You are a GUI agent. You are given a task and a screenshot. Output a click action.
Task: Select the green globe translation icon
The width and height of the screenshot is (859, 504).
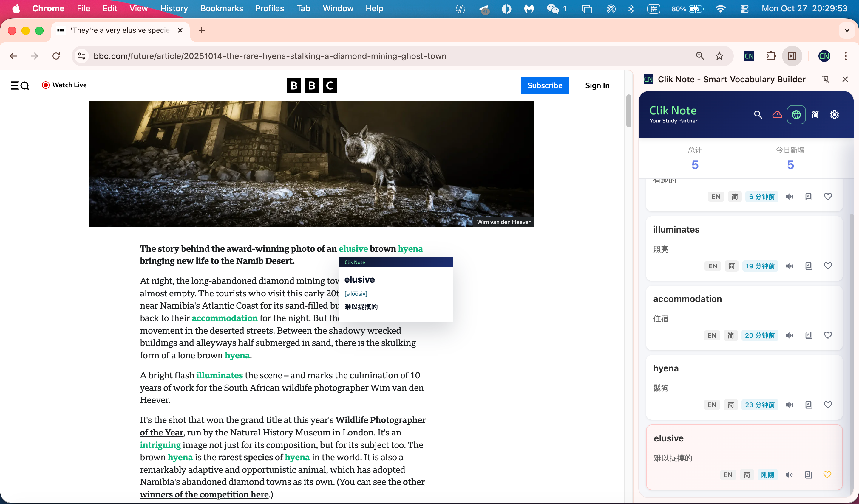[x=796, y=115]
